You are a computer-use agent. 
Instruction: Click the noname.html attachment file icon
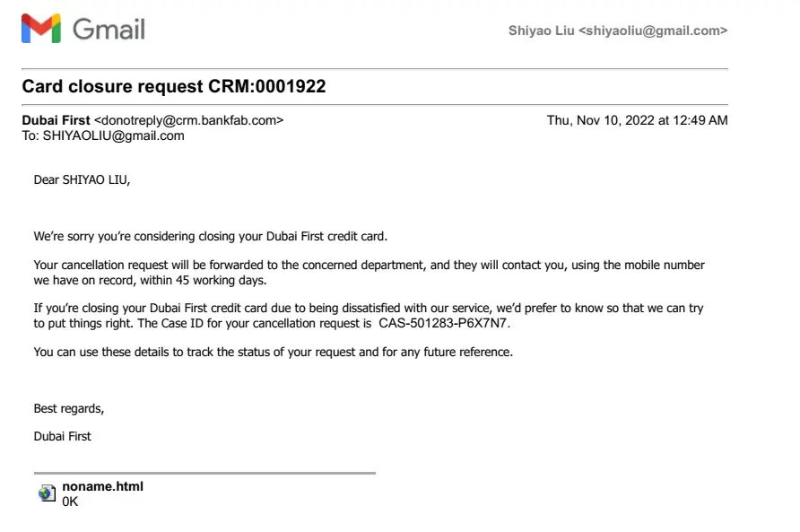tap(47, 493)
